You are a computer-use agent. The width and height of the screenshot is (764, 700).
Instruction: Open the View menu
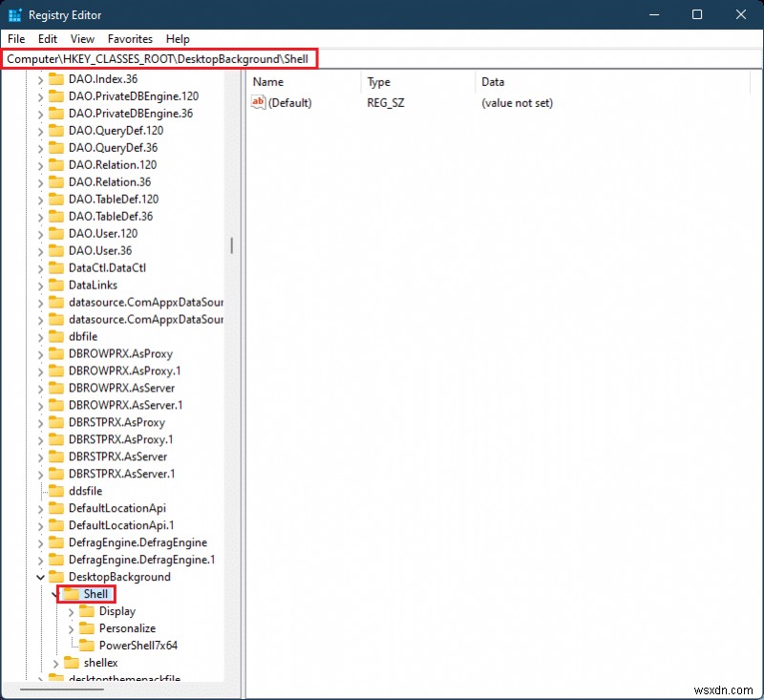pos(82,39)
